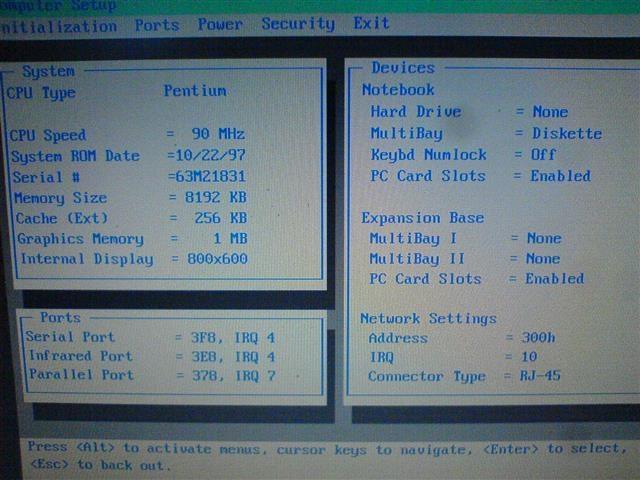The image size is (640, 480).
Task: Click the Devices panel title
Action: (x=403, y=68)
